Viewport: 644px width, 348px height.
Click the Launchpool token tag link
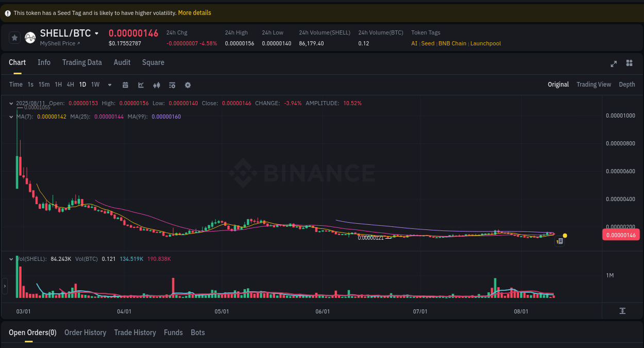click(x=485, y=43)
